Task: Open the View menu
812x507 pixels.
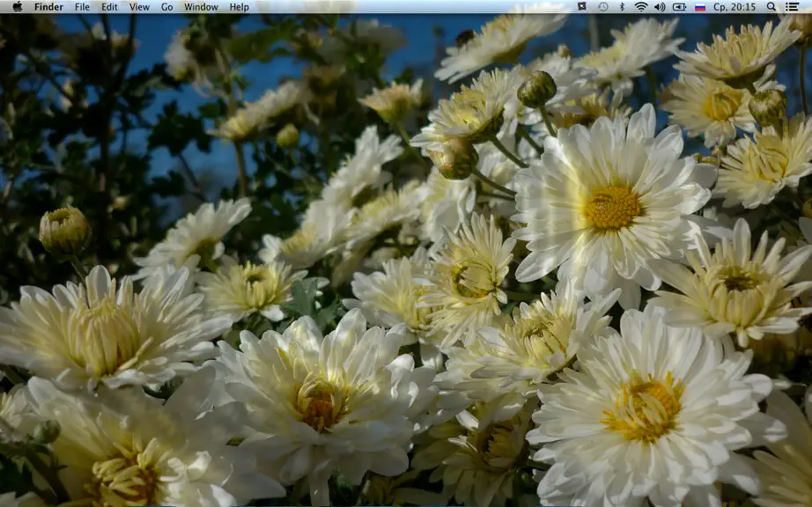Action: click(139, 7)
